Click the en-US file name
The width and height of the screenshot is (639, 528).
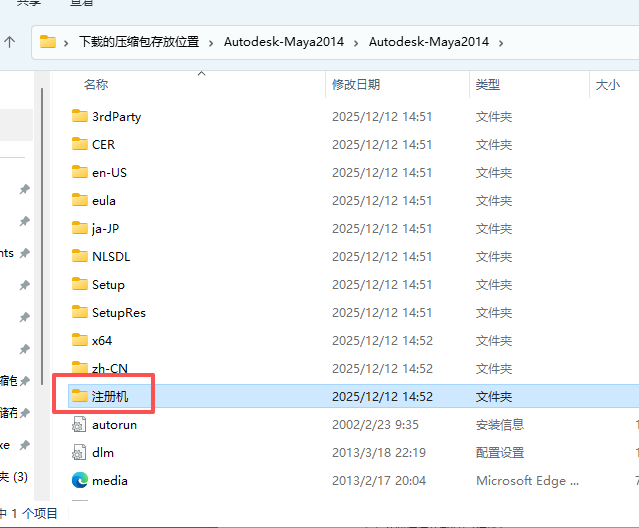(x=109, y=173)
